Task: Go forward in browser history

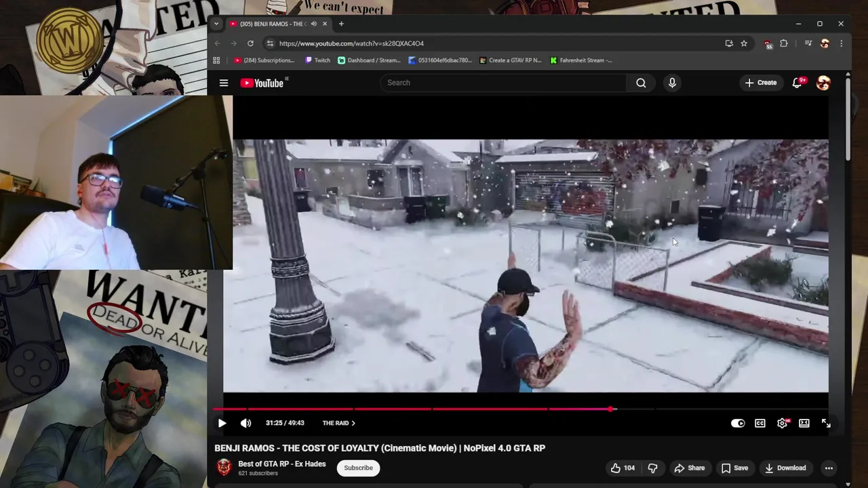Action: tap(234, 43)
